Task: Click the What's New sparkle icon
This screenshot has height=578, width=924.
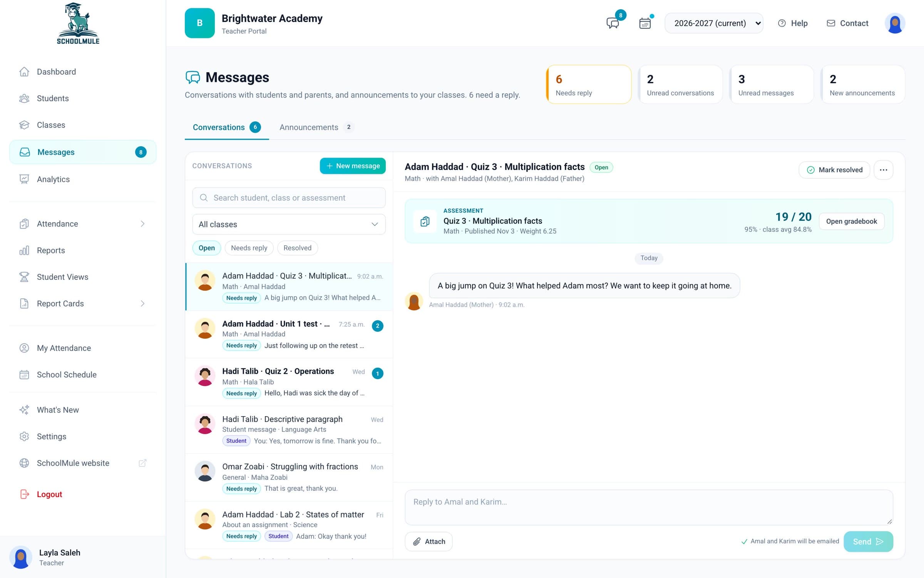Action: tap(24, 410)
